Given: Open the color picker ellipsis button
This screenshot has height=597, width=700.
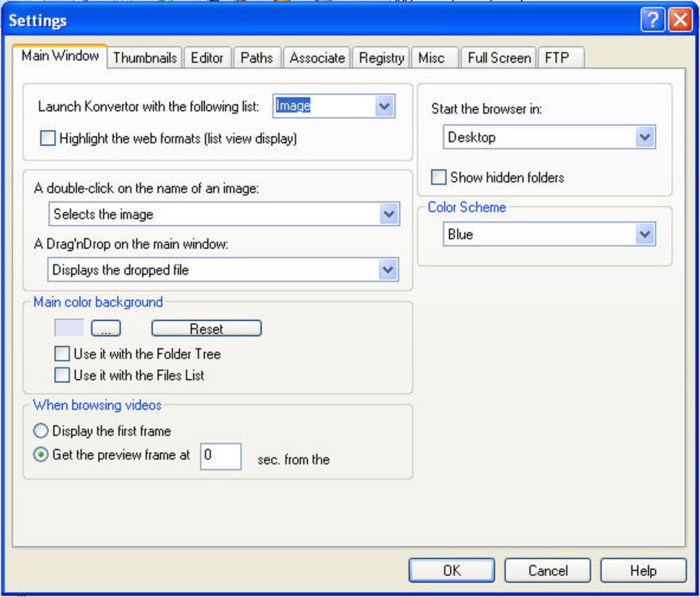Looking at the screenshot, I should pos(106,329).
